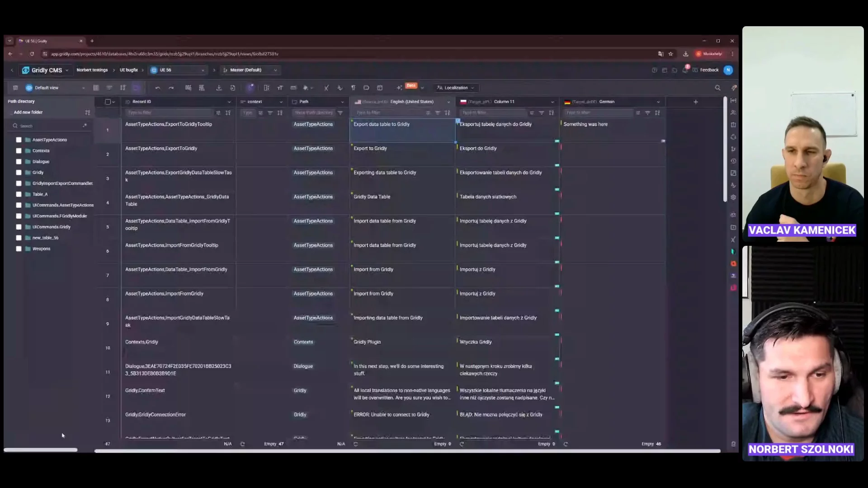Open the Norbert testings breadcrumb
Viewport: 868px width, 488px height.
click(92, 70)
